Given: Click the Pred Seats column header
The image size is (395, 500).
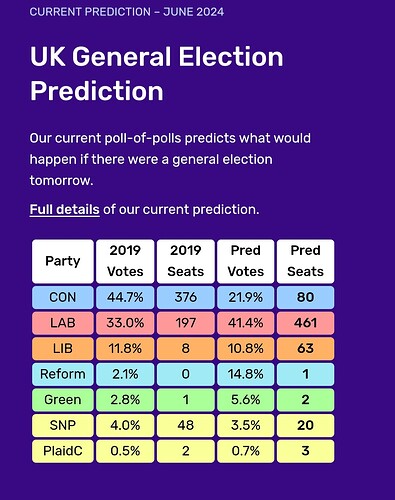Looking at the screenshot, I should [305, 261].
